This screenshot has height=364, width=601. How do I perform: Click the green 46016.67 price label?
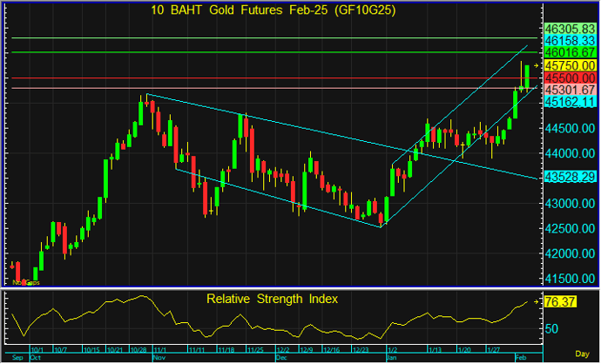[570, 52]
